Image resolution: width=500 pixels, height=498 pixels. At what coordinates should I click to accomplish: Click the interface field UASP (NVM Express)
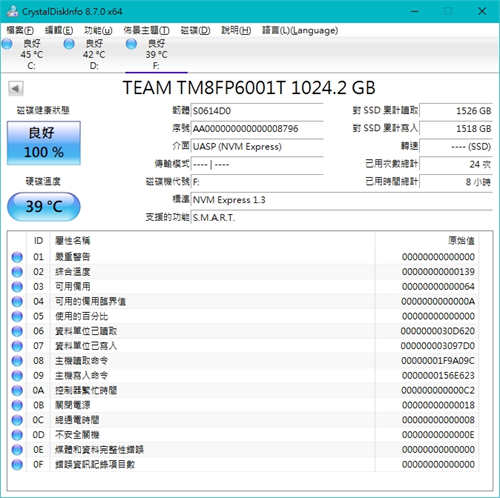click(257, 146)
